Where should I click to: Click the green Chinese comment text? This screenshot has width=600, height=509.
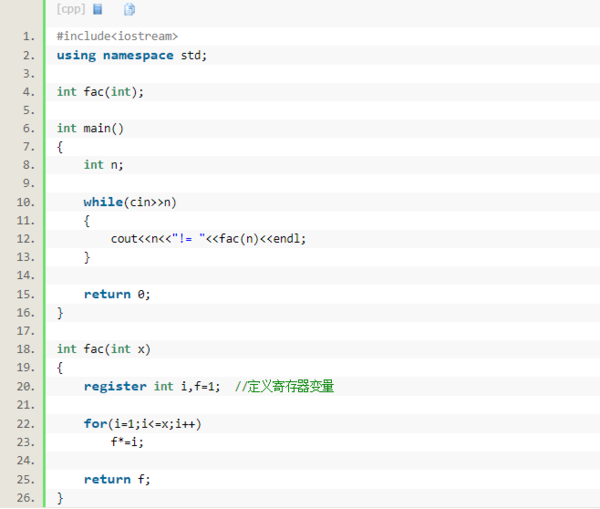click(285, 386)
